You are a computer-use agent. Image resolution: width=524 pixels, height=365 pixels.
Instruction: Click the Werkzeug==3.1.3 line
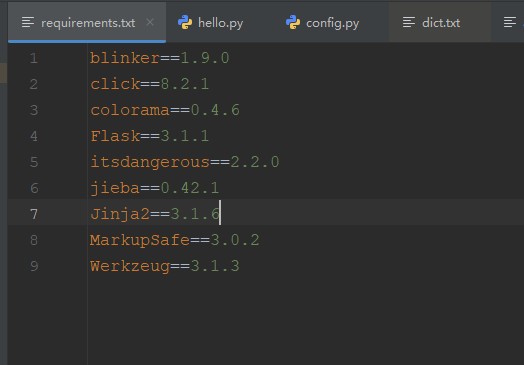(x=165, y=266)
